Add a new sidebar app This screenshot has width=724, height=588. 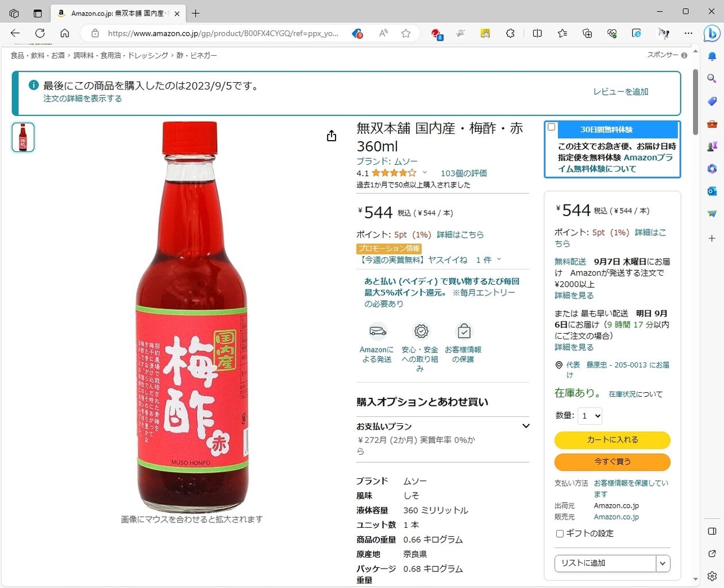[712, 238]
